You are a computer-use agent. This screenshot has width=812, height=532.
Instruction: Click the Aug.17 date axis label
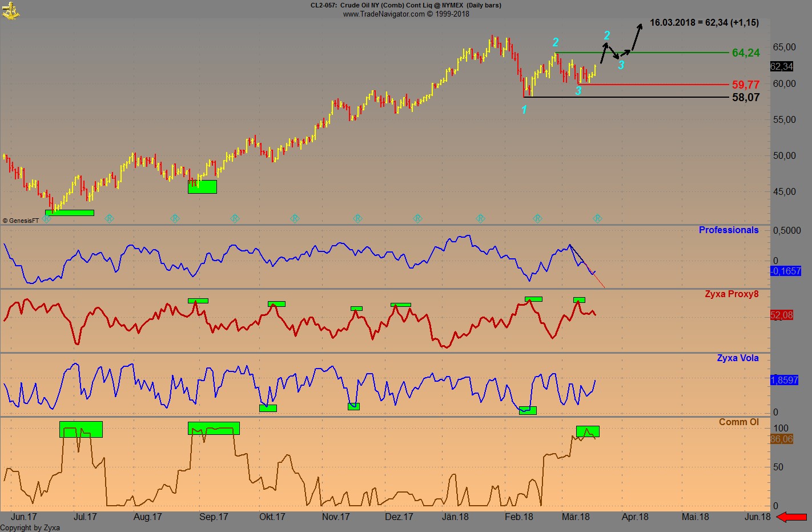coord(147,517)
